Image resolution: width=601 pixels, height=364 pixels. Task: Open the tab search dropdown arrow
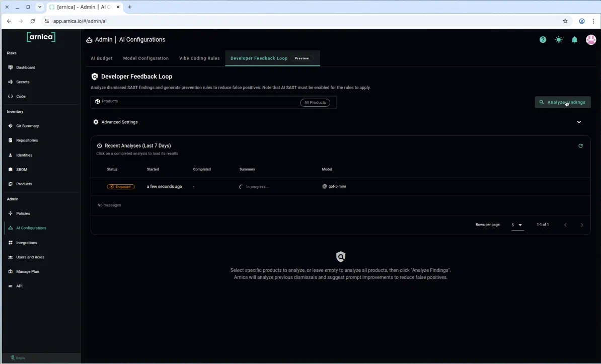[x=39, y=7]
